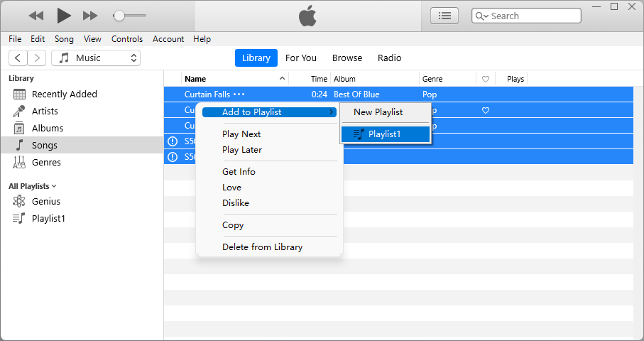Click into the Search input field
Image resolution: width=644 pixels, height=341 pixels.
tap(533, 16)
